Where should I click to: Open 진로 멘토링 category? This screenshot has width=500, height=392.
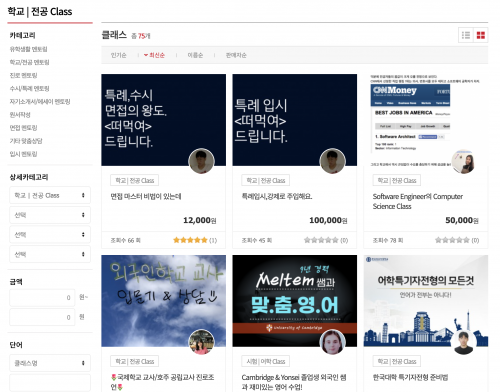(24, 75)
